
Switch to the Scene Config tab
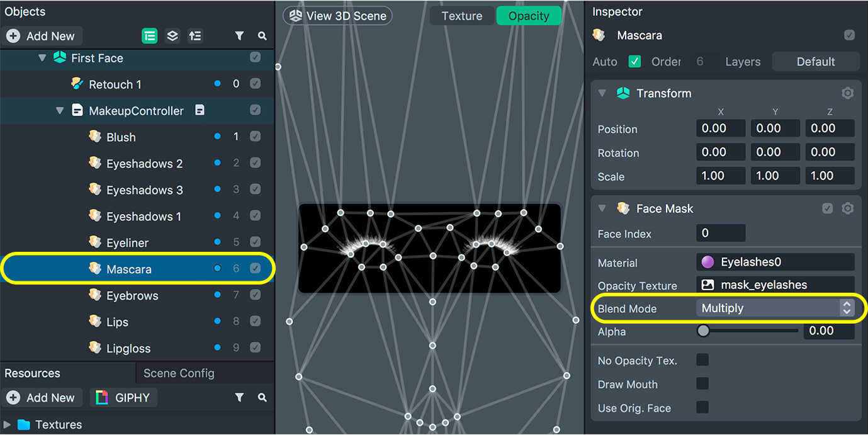pyautogui.click(x=179, y=373)
